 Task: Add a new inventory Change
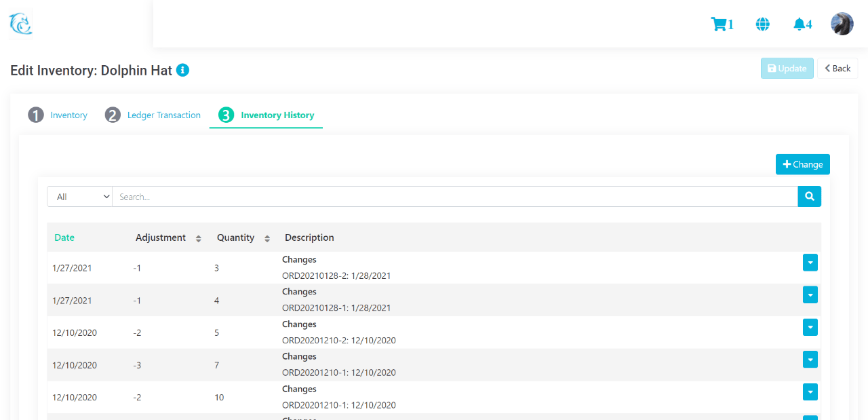[x=803, y=164]
